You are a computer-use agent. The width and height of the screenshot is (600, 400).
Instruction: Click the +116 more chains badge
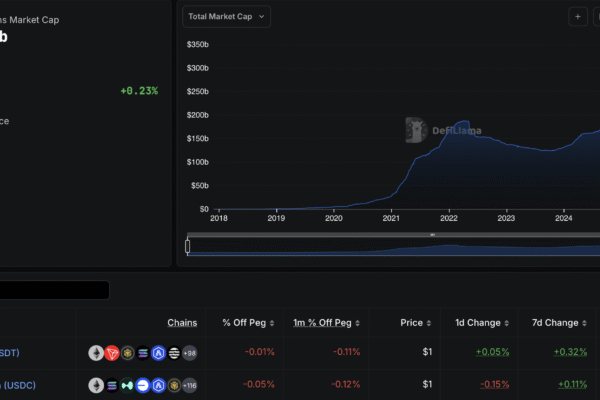click(188, 385)
